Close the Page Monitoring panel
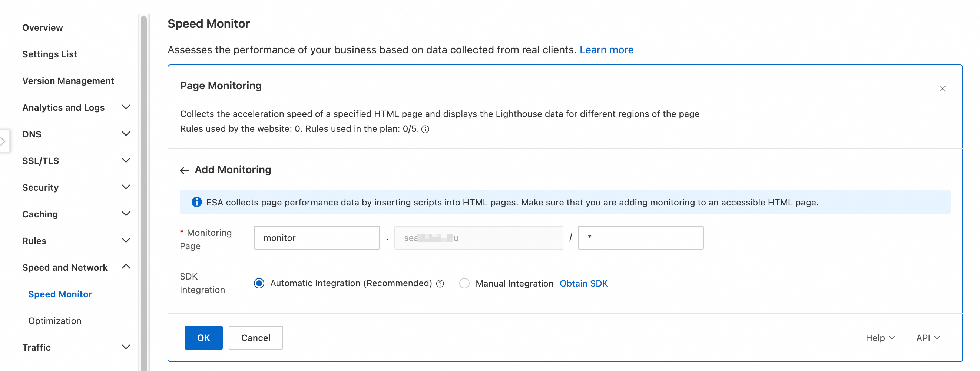The width and height of the screenshot is (980, 371). click(942, 89)
